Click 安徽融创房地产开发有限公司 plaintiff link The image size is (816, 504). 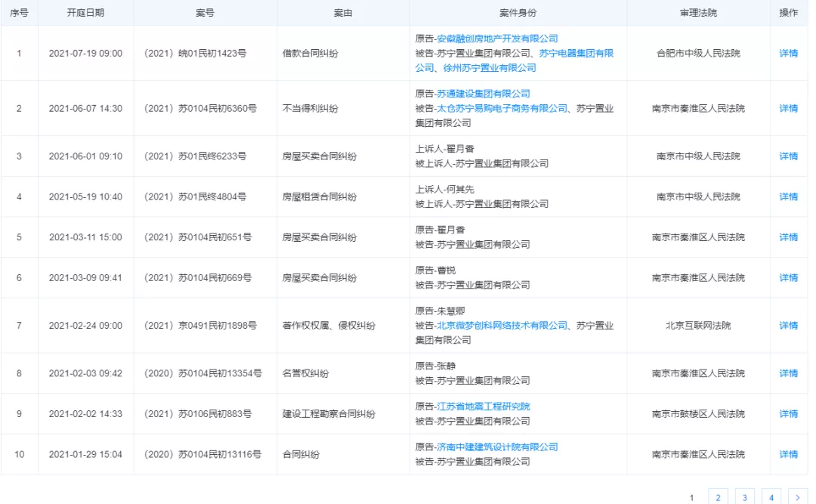point(497,39)
